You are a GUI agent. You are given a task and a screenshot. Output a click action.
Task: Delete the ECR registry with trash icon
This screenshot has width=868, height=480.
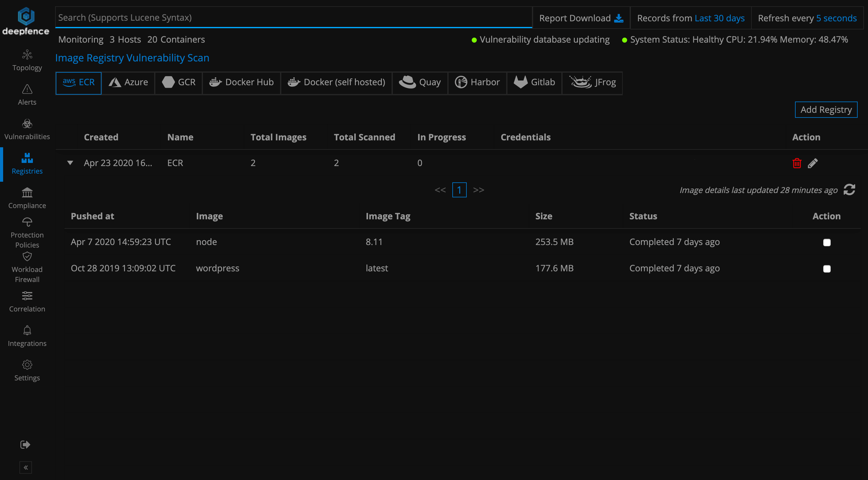(797, 163)
